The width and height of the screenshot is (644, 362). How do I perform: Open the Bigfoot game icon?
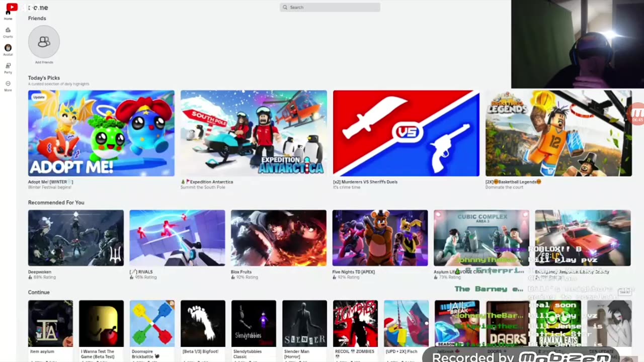pyautogui.click(x=203, y=323)
